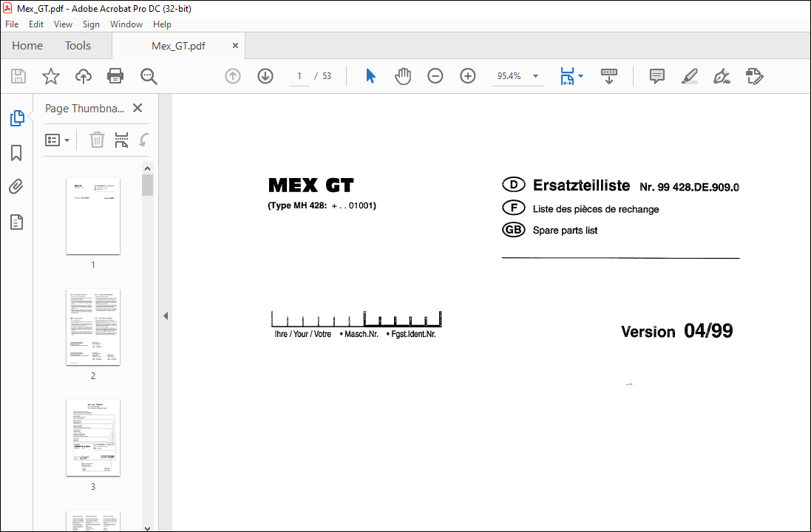Click Liste des pièces de rechange text
The width and height of the screenshot is (811, 532).
[x=596, y=209]
